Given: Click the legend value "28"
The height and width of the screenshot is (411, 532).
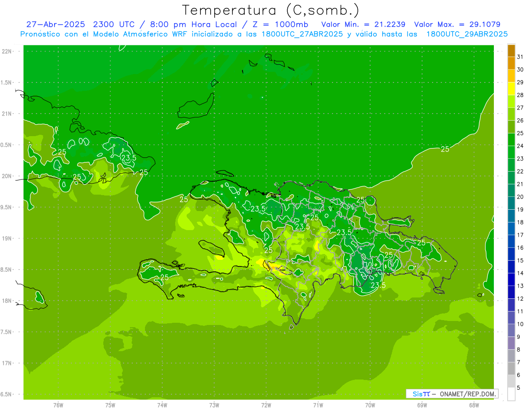Looking at the screenshot, I should pos(520,95).
